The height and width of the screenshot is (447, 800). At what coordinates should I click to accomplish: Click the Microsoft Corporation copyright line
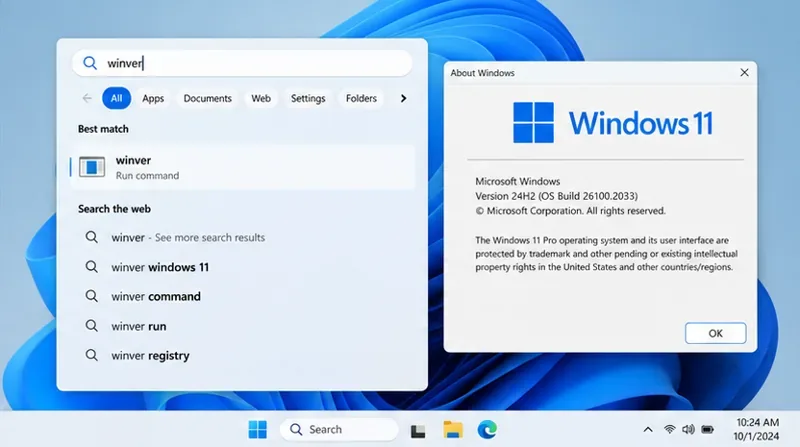coord(570,211)
